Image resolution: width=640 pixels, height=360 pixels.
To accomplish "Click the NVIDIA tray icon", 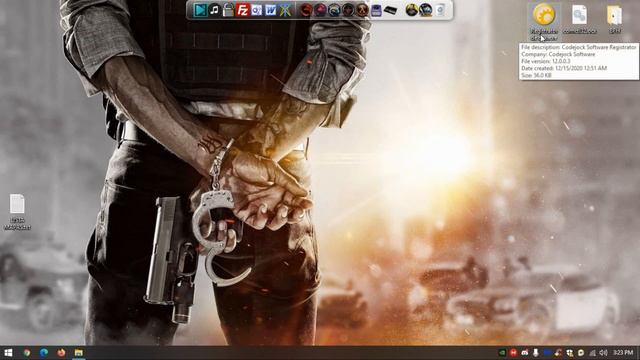I will coord(502,353).
